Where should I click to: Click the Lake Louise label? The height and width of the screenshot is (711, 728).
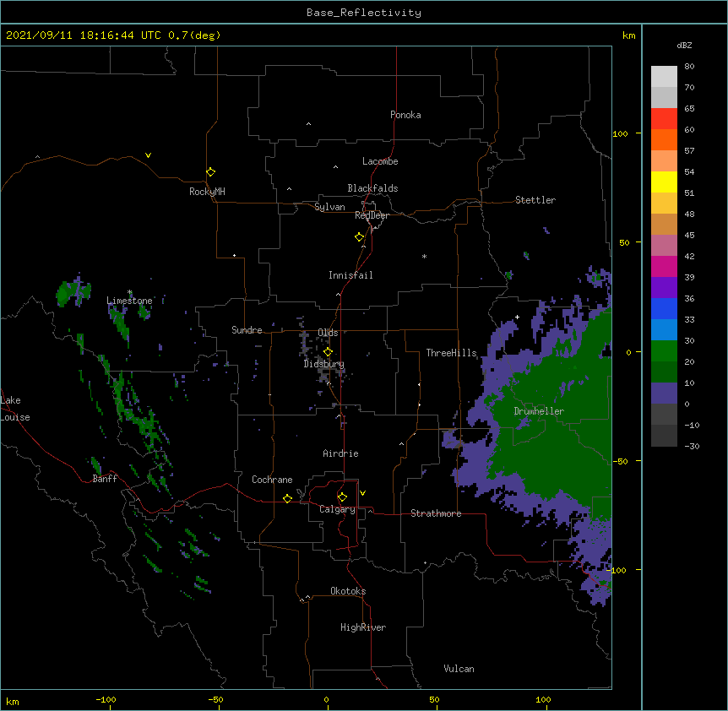(x=14, y=409)
